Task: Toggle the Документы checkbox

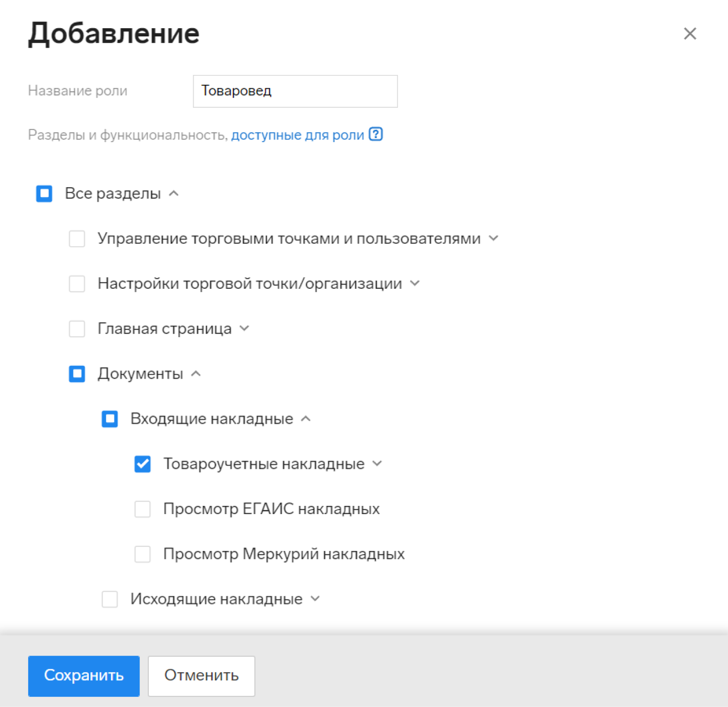Action: click(x=77, y=374)
